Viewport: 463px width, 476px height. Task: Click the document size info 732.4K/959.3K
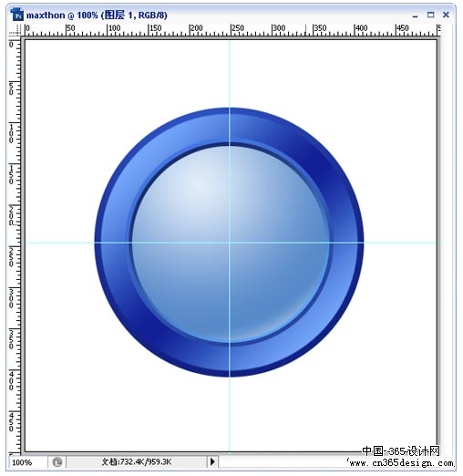(x=137, y=462)
